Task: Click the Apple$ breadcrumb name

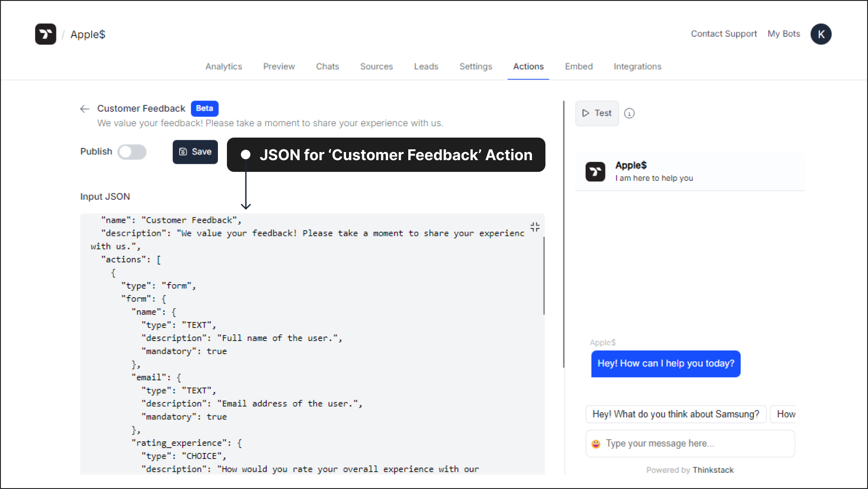Action: coord(88,34)
